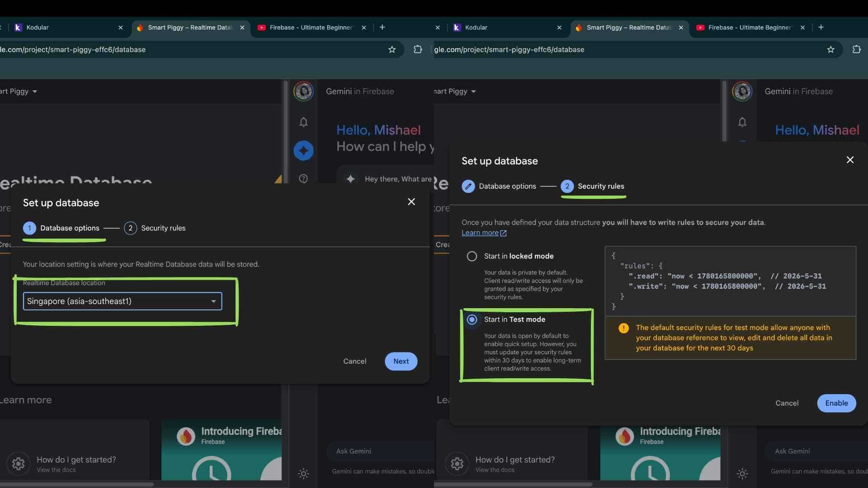
Task: Open the 'Introducing Firebase' video thumbnail in left console
Action: 222,450
